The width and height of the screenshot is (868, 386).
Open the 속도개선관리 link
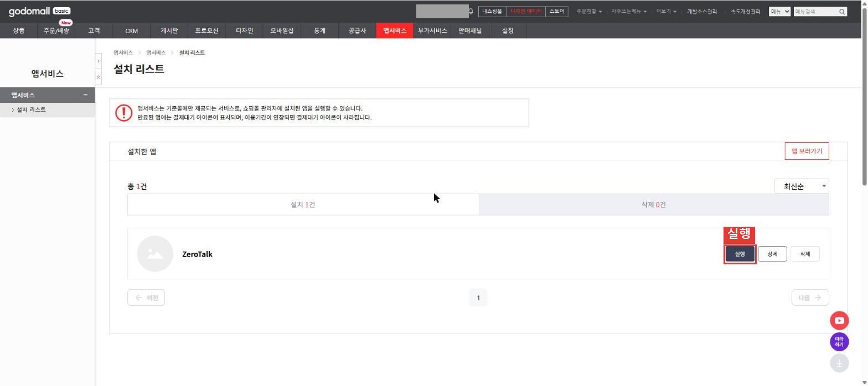[x=745, y=12]
